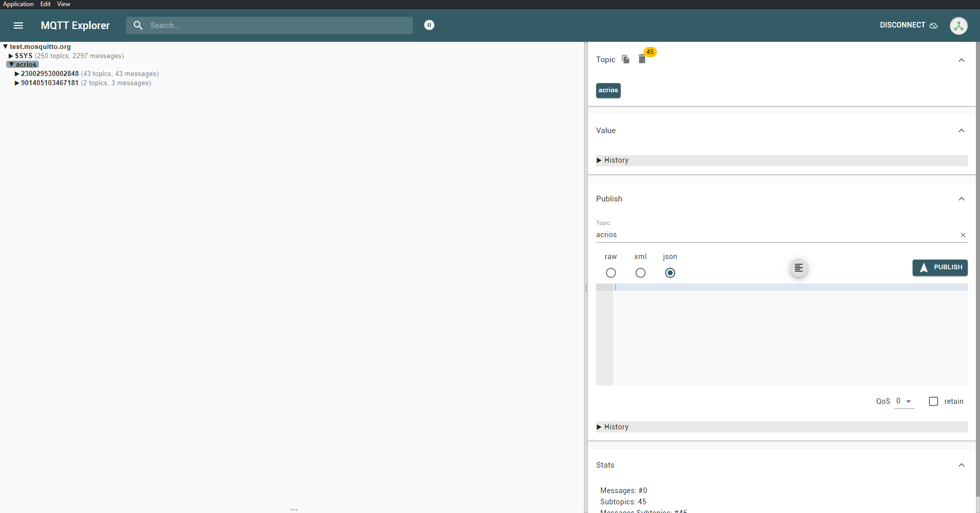Open the View menu

tap(63, 4)
